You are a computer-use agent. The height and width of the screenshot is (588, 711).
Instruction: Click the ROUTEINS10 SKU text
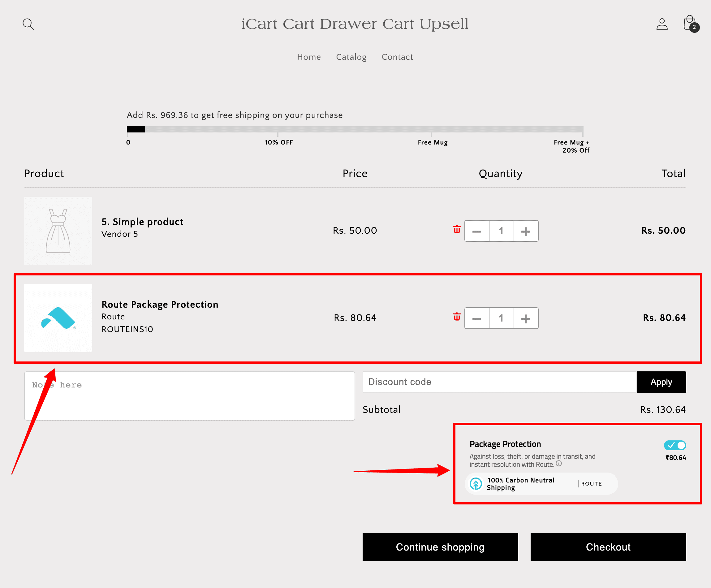point(127,329)
